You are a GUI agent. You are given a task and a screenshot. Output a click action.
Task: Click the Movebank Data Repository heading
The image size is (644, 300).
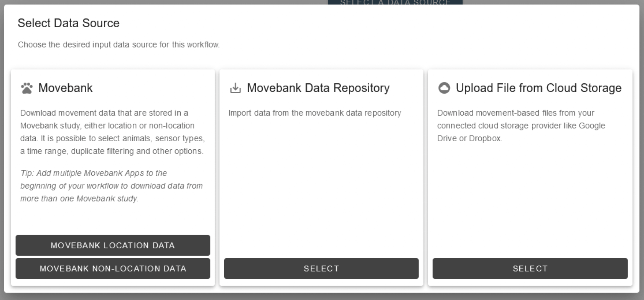point(318,88)
